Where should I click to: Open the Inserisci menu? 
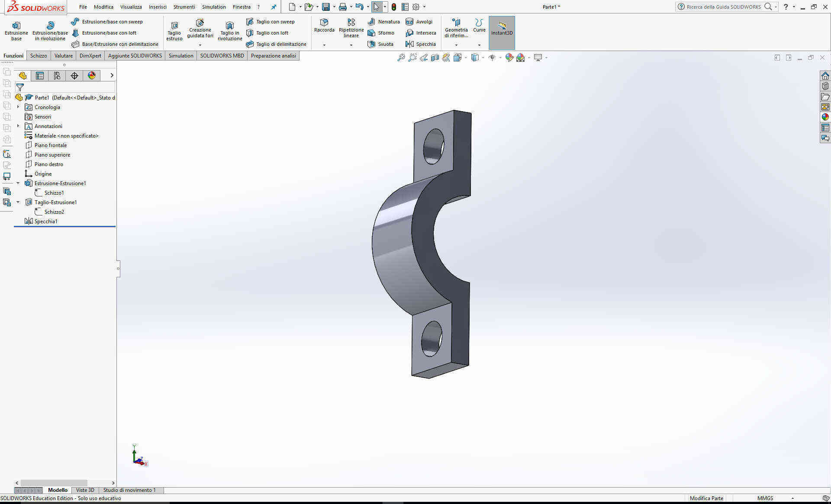click(x=158, y=7)
